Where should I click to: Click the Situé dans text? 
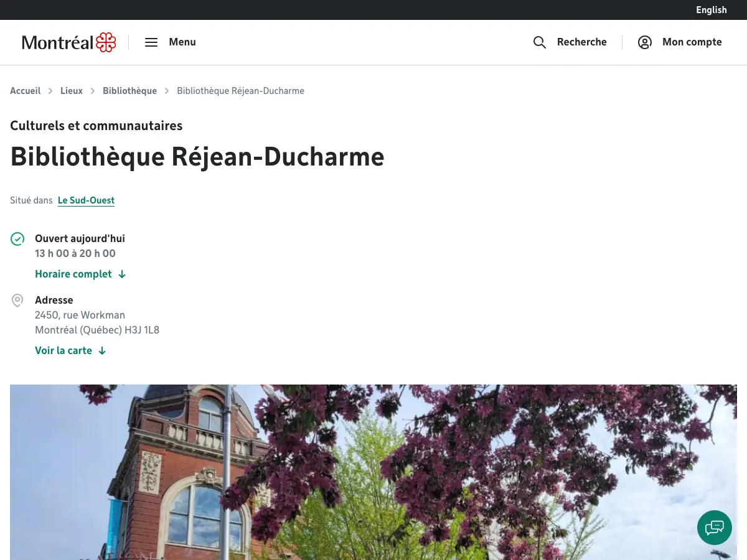[x=31, y=200]
